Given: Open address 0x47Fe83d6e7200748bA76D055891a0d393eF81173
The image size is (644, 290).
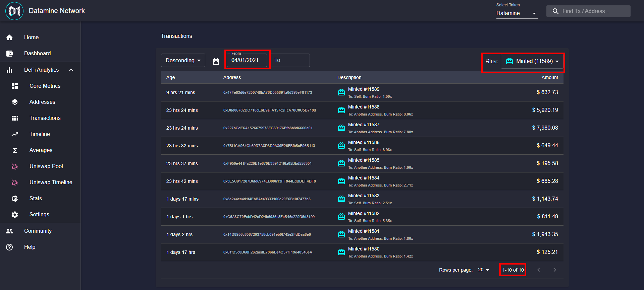Looking at the screenshot, I should 268,92.
